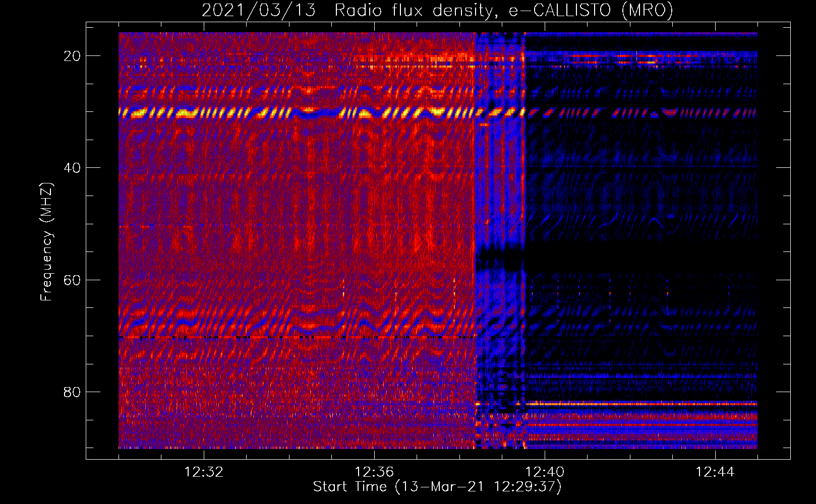
Task: Click the 'Start Time (13-Mar-21 12:29:37)' label
Action: [x=437, y=487]
